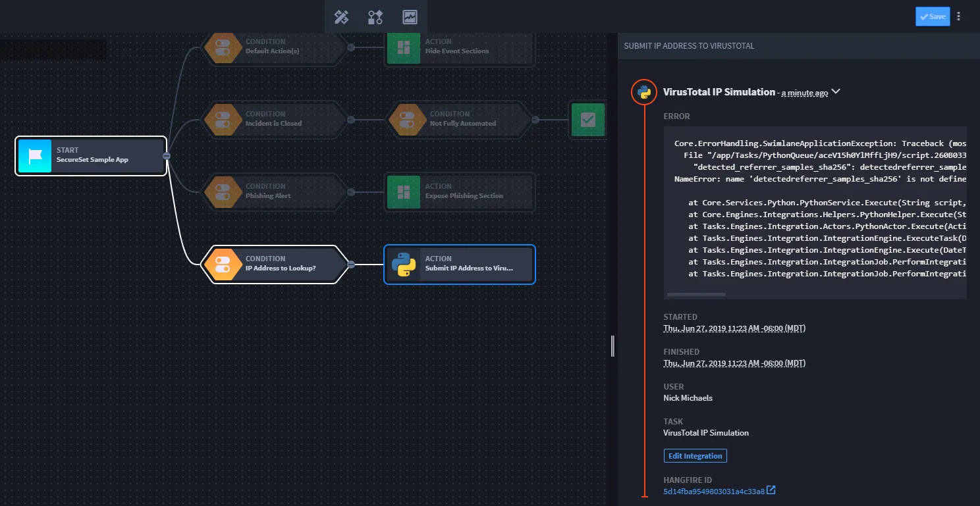Viewport: 980px width, 506px height.
Task: Open the workflow shapes icon
Action: point(375,17)
